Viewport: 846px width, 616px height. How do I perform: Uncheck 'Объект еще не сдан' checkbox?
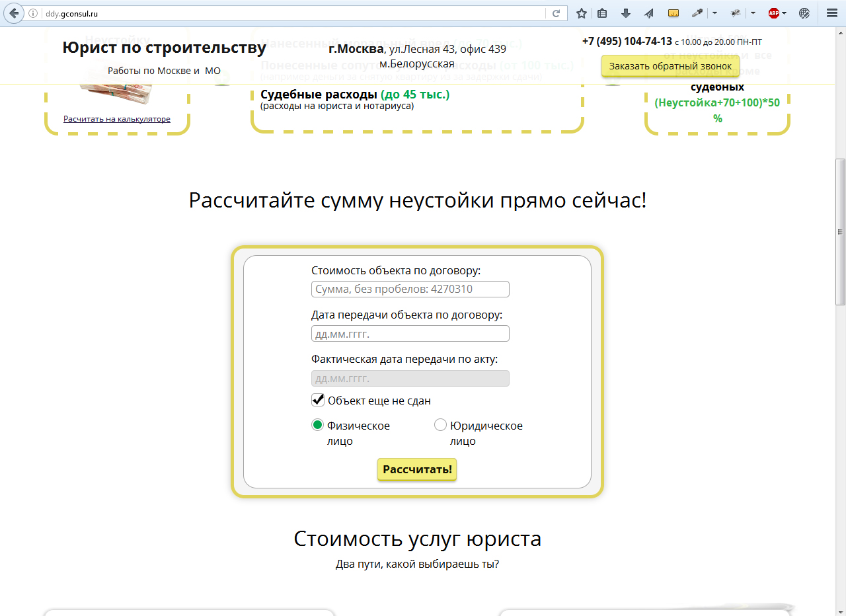tap(318, 400)
